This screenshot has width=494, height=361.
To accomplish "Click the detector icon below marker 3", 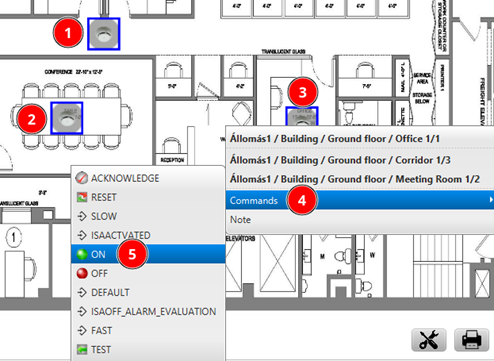I will click(302, 117).
